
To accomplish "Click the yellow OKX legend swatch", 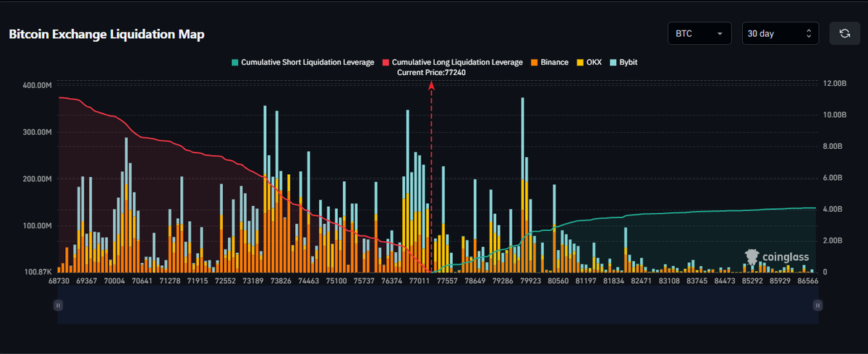I will pos(580,63).
